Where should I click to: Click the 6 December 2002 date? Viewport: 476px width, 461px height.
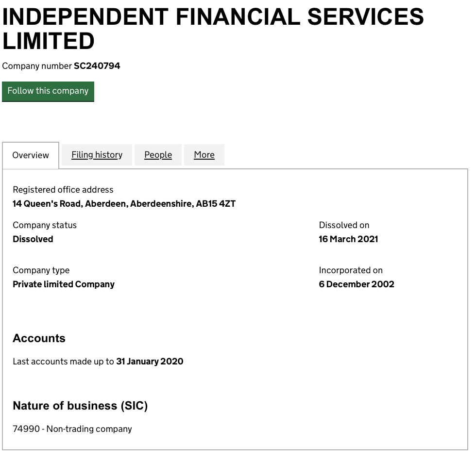[357, 284]
